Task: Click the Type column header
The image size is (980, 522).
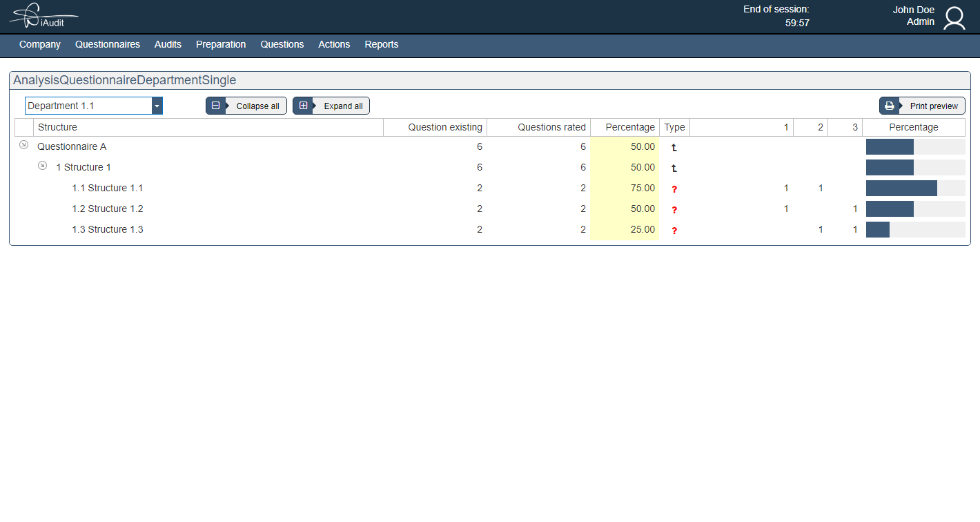Action: tap(674, 127)
